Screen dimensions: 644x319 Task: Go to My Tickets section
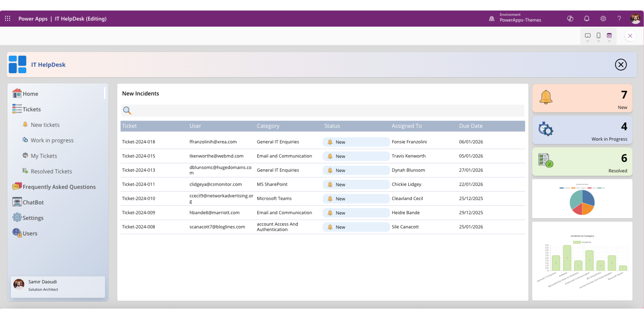(44, 155)
